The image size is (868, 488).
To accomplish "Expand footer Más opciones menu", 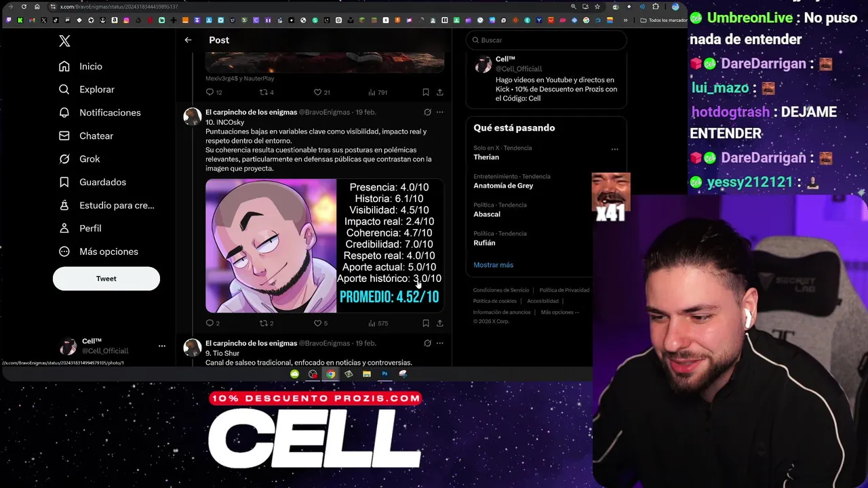I will coord(560,312).
